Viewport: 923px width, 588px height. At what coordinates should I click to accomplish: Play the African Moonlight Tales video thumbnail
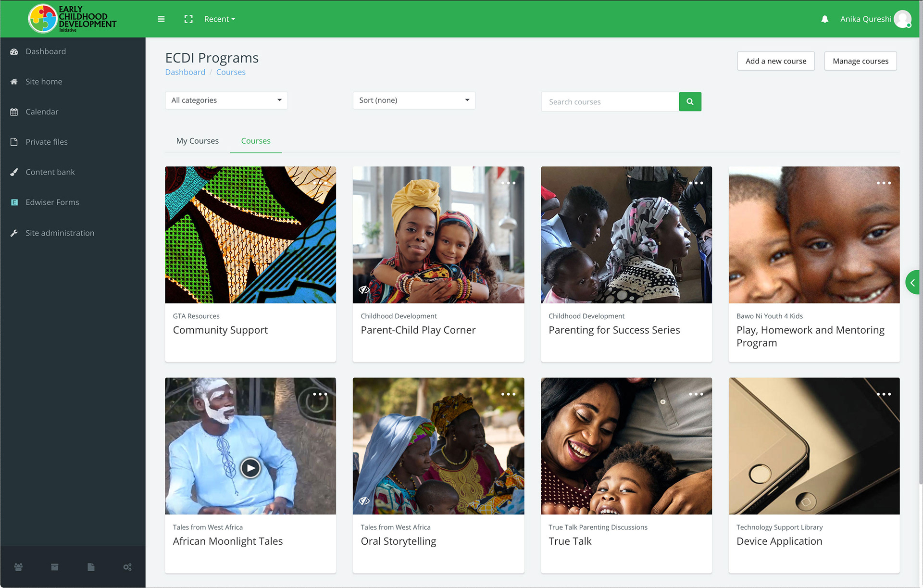point(250,468)
